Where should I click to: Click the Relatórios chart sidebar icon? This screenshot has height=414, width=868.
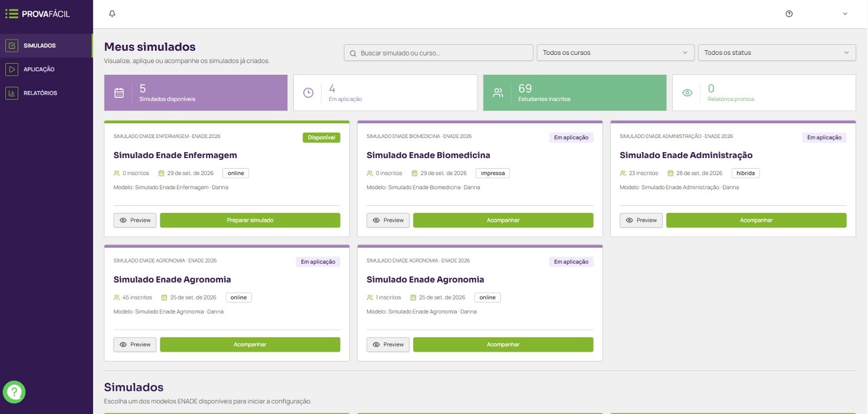12,93
